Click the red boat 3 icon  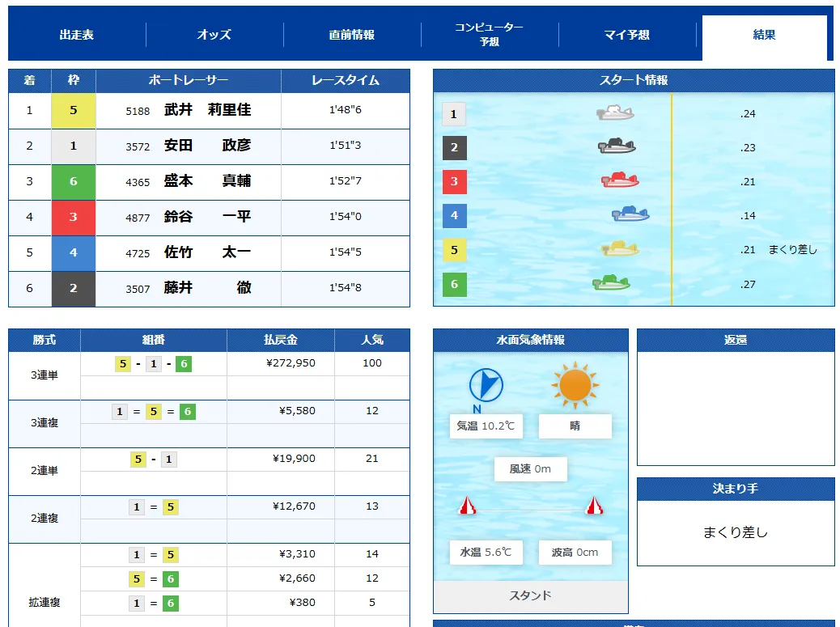620,180
